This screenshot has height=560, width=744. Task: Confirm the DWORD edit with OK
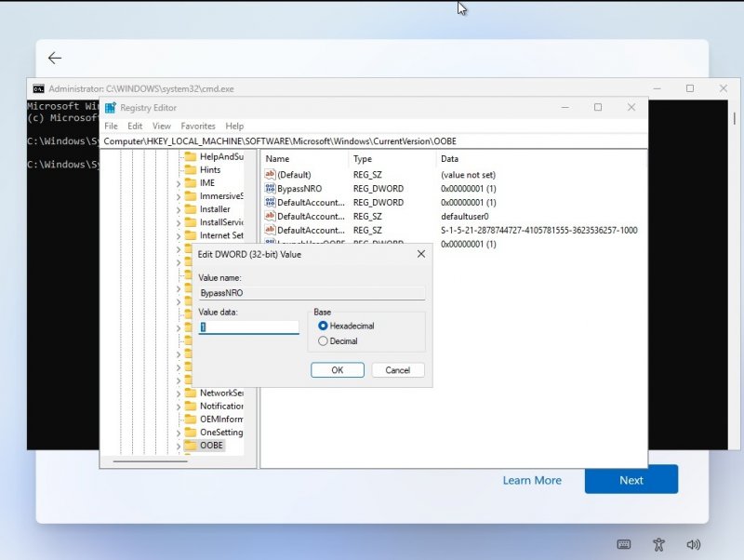click(x=337, y=369)
